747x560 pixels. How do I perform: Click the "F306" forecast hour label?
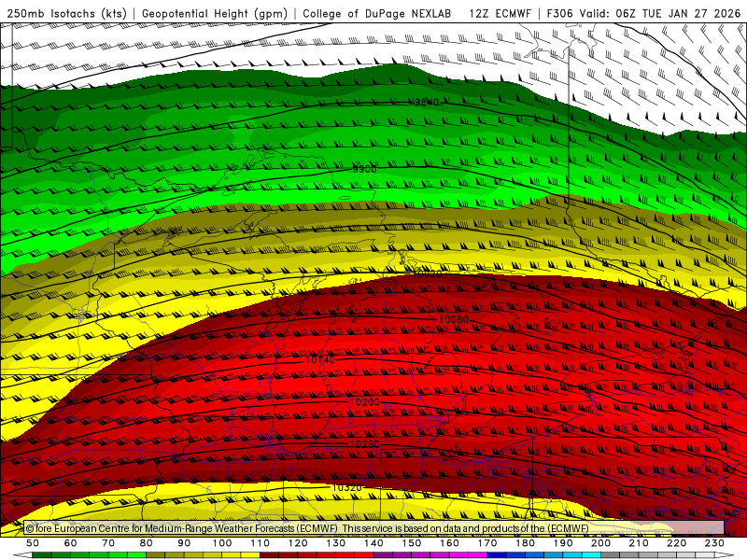point(559,13)
